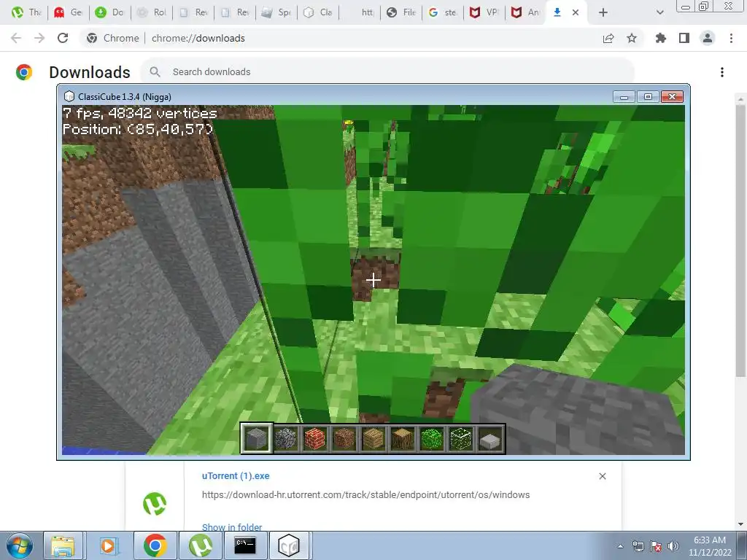Click the Downloads page vertical scrollbar

point(740,241)
